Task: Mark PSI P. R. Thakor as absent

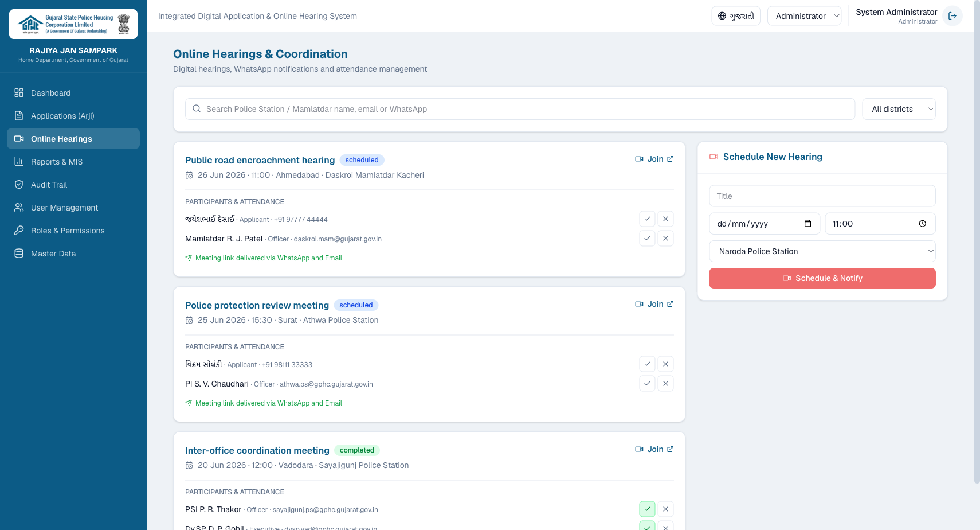Action: coord(665,509)
